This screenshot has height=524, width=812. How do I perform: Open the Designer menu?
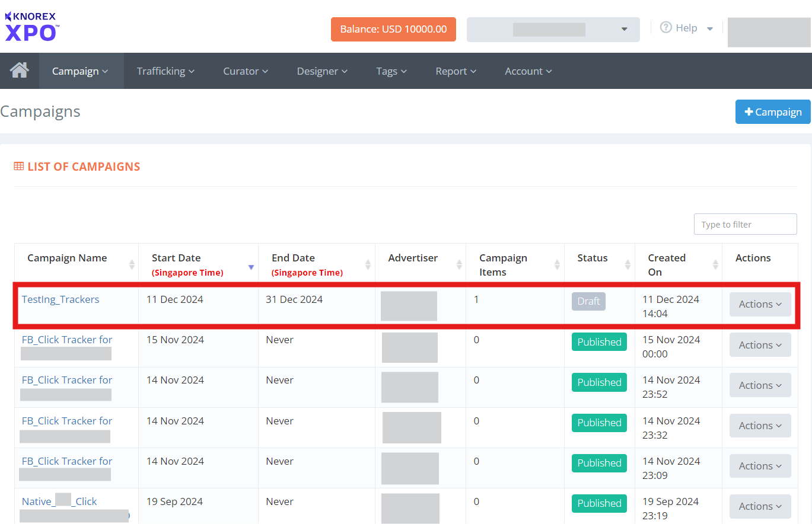pyautogui.click(x=322, y=71)
